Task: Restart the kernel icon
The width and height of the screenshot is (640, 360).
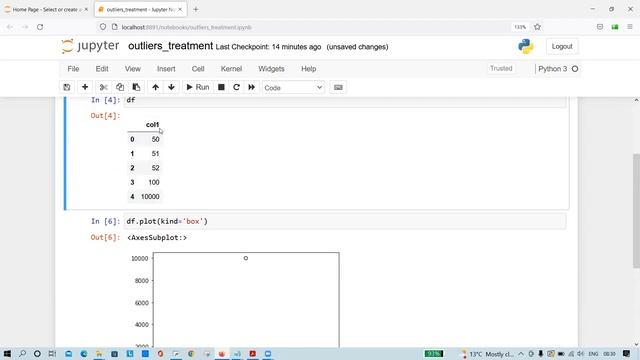Action: (x=236, y=87)
